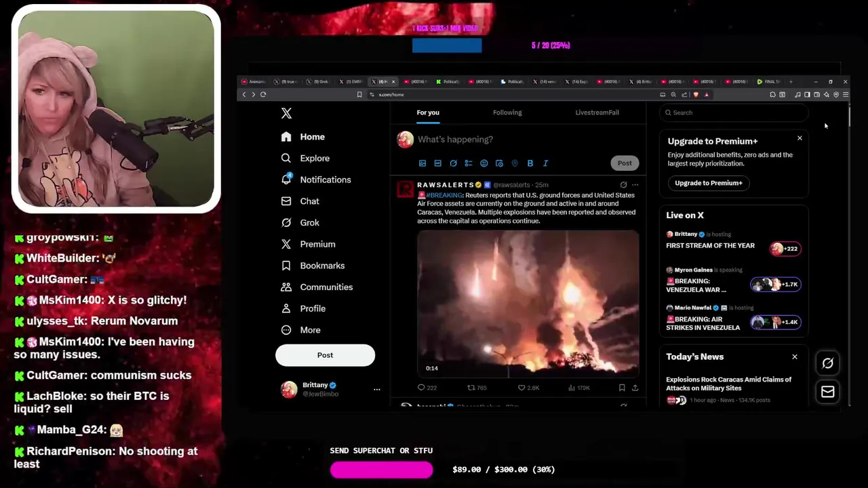The width and height of the screenshot is (868, 488).
Task: Dismiss the Upgrade to Premium+ card
Action: [x=800, y=138]
